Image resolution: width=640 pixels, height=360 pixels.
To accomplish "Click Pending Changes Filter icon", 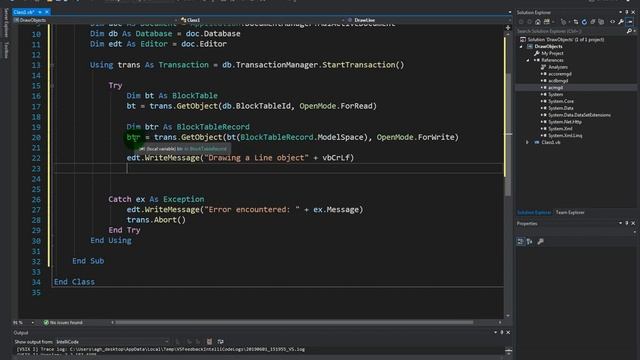I will coord(564,22).
